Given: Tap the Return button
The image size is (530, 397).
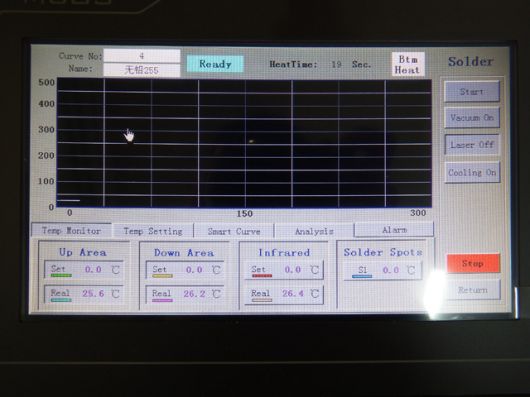Looking at the screenshot, I should pyautogui.click(x=473, y=290).
